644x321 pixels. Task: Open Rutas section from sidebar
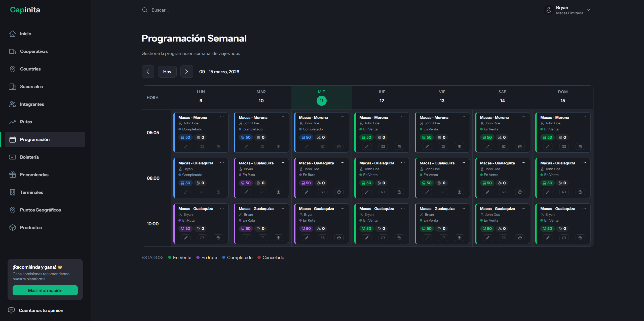click(x=26, y=122)
